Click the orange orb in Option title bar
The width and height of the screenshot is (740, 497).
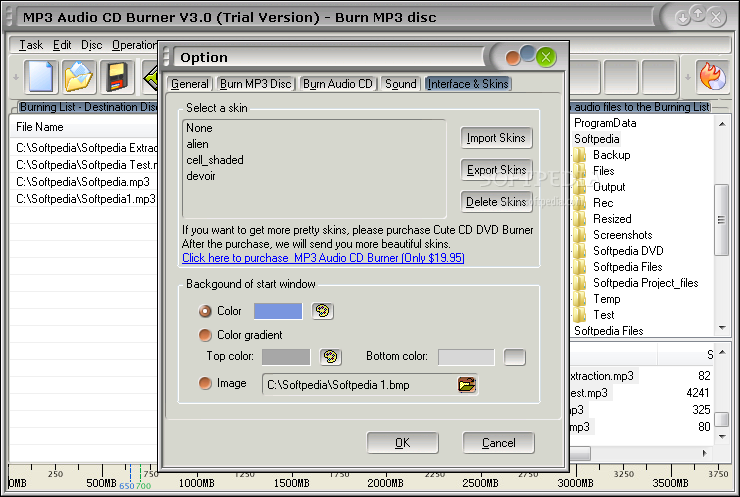(513, 58)
